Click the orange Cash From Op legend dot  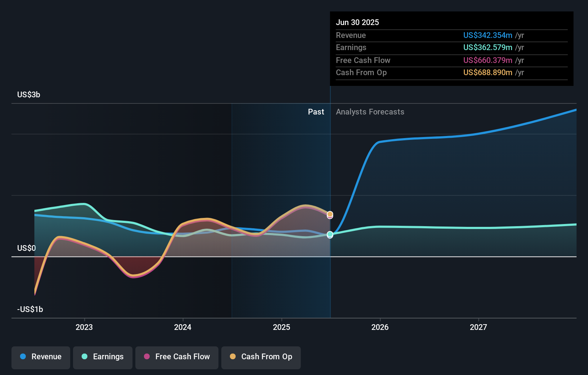click(x=233, y=356)
